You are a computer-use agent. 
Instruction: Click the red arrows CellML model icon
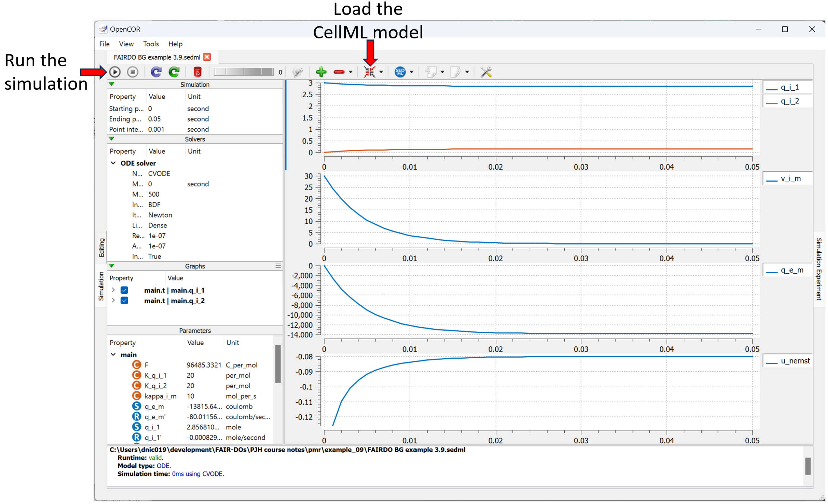(x=369, y=72)
